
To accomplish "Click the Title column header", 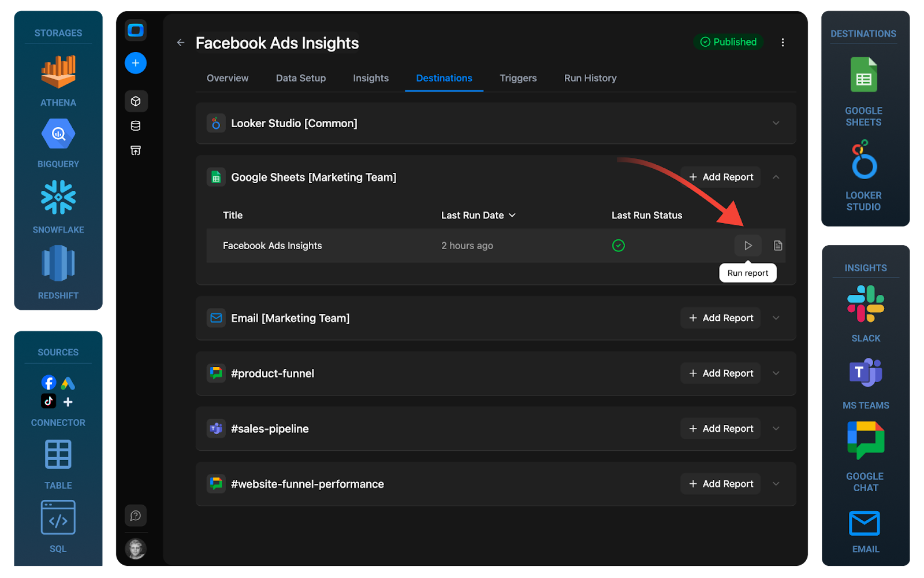I will pyautogui.click(x=233, y=215).
